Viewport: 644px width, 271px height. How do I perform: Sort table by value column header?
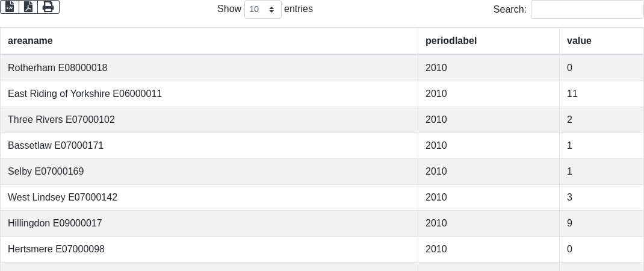click(x=579, y=41)
